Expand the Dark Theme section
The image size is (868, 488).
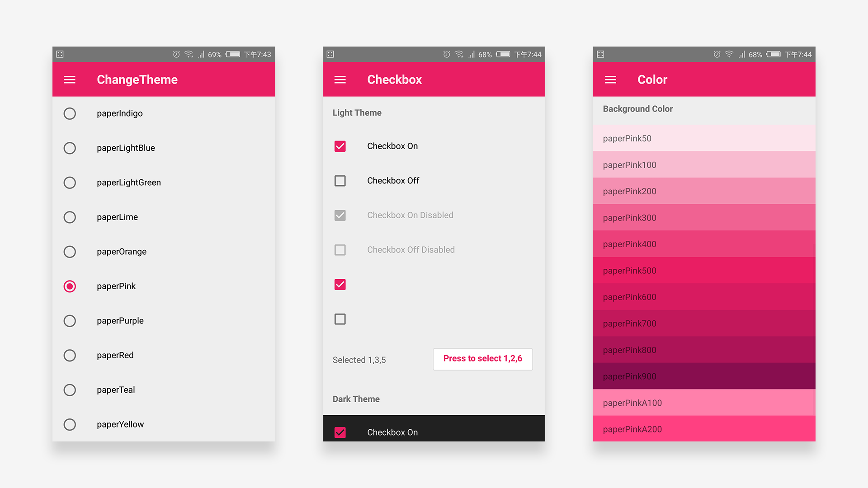[x=355, y=399]
